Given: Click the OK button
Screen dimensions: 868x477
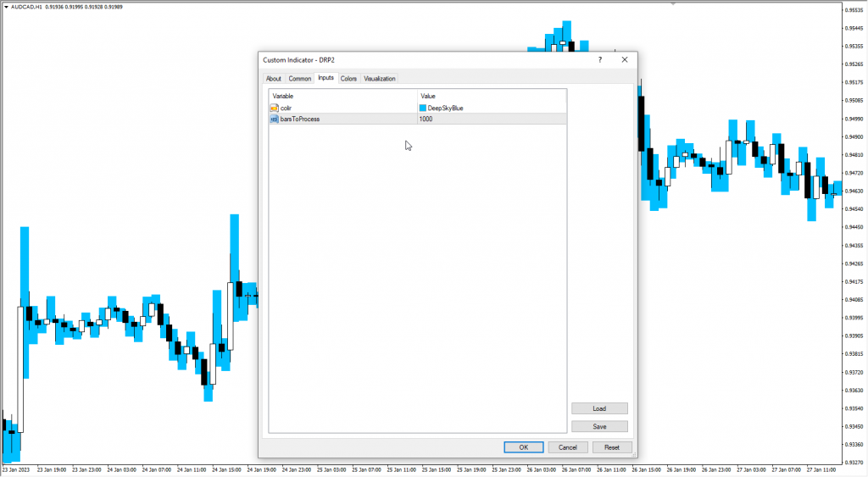Looking at the screenshot, I should click(x=523, y=447).
